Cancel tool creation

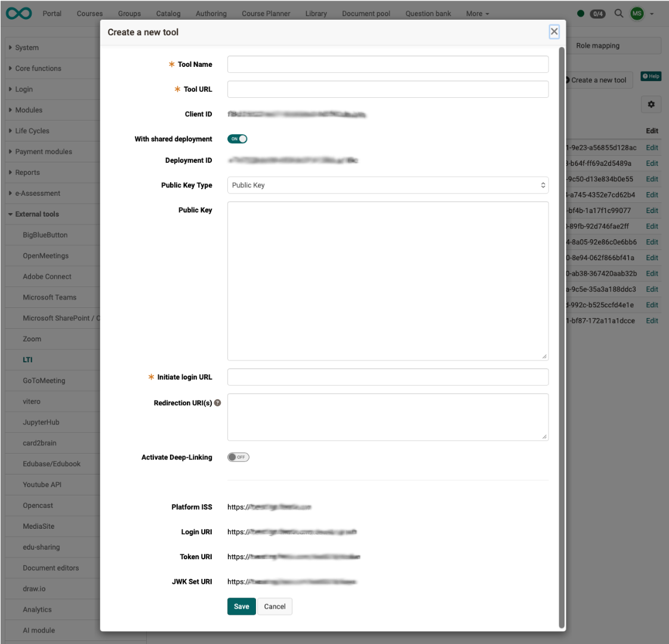275,606
